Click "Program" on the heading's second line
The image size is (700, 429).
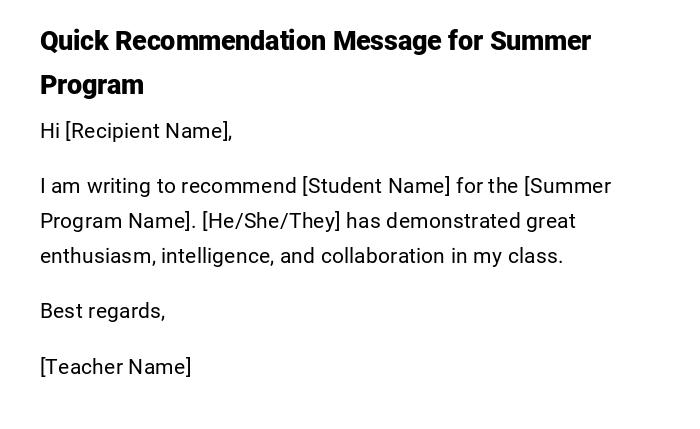pyautogui.click(x=92, y=85)
